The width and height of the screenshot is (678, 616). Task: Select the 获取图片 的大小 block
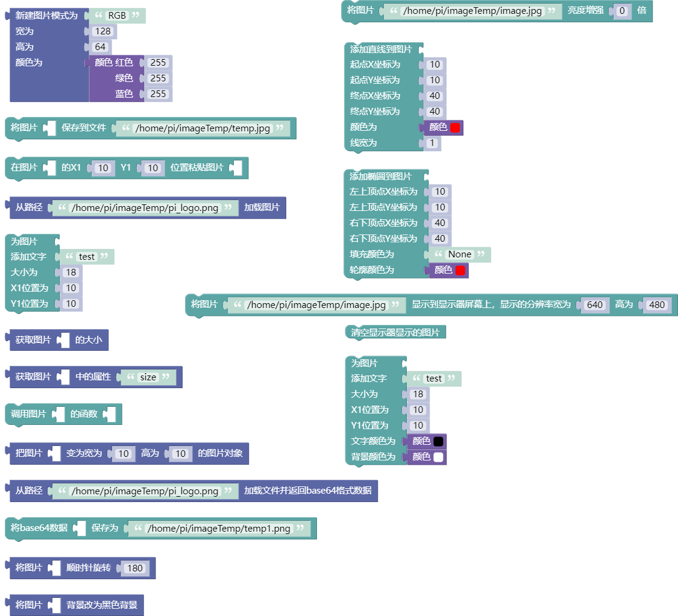[57, 340]
